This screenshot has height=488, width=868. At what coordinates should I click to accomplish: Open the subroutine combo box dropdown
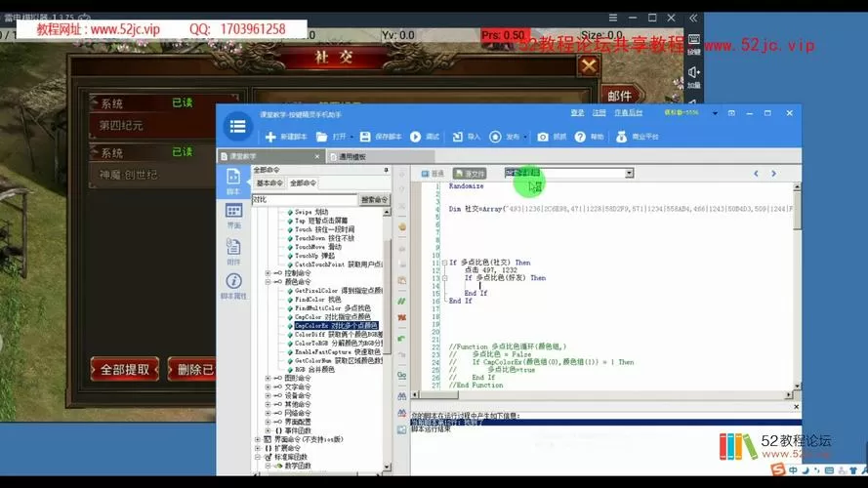point(630,173)
